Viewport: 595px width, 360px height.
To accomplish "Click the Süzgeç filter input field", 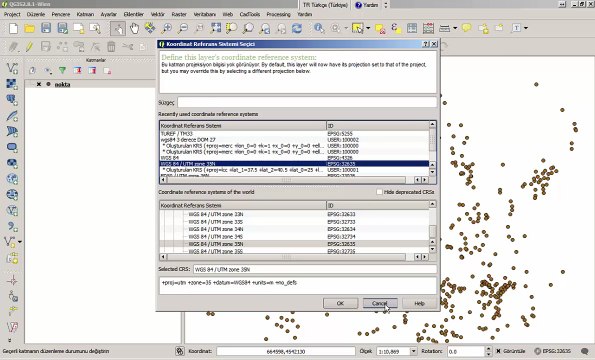I will [x=307, y=102].
